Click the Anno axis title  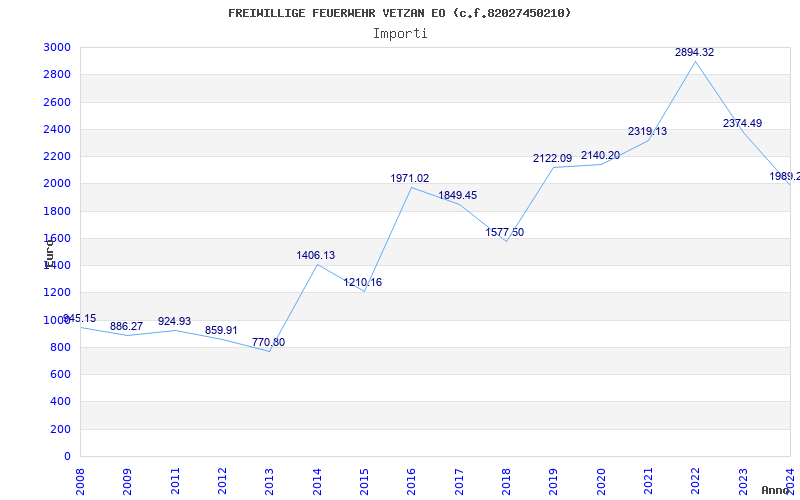click(x=776, y=490)
